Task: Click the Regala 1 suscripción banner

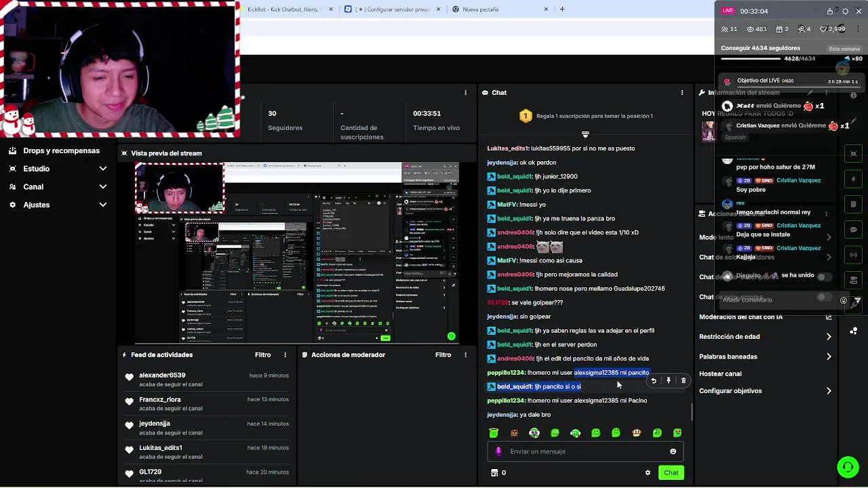Action: tap(586, 116)
